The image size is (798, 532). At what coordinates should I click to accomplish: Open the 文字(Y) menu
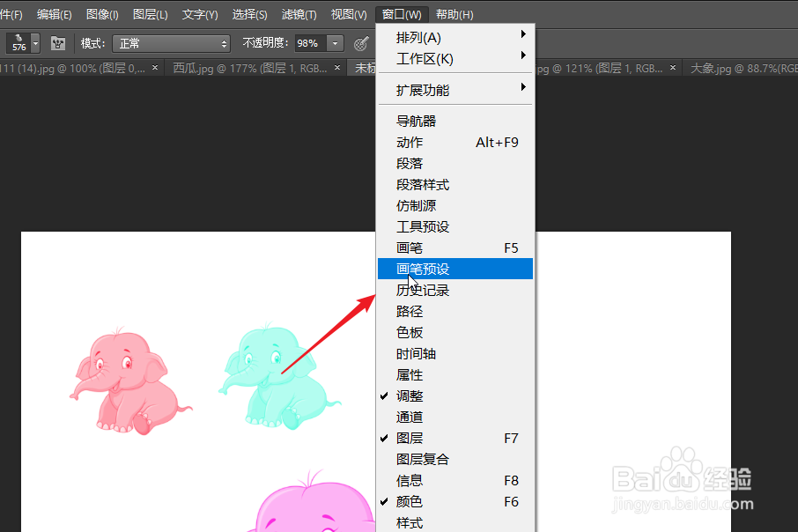[200, 14]
